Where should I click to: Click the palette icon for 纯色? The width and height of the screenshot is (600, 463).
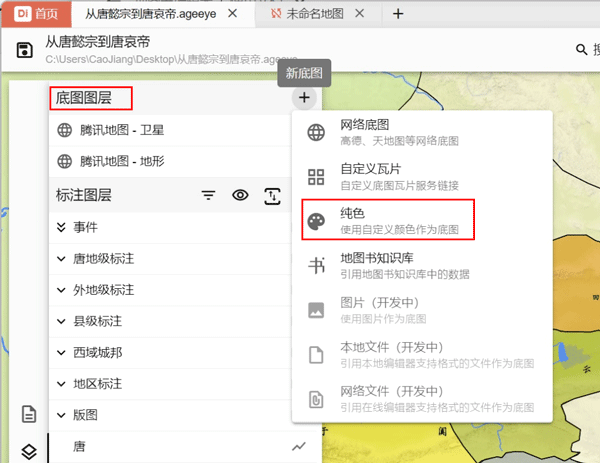[x=316, y=221]
